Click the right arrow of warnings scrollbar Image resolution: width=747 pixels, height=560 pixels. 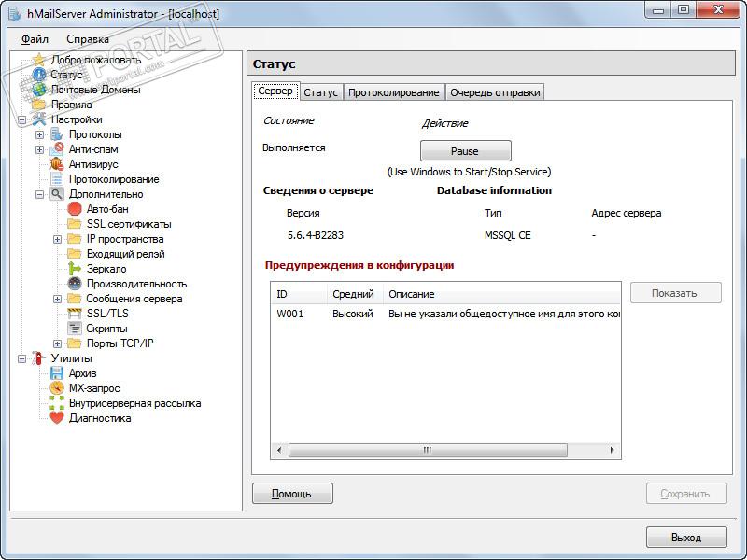[x=612, y=450]
